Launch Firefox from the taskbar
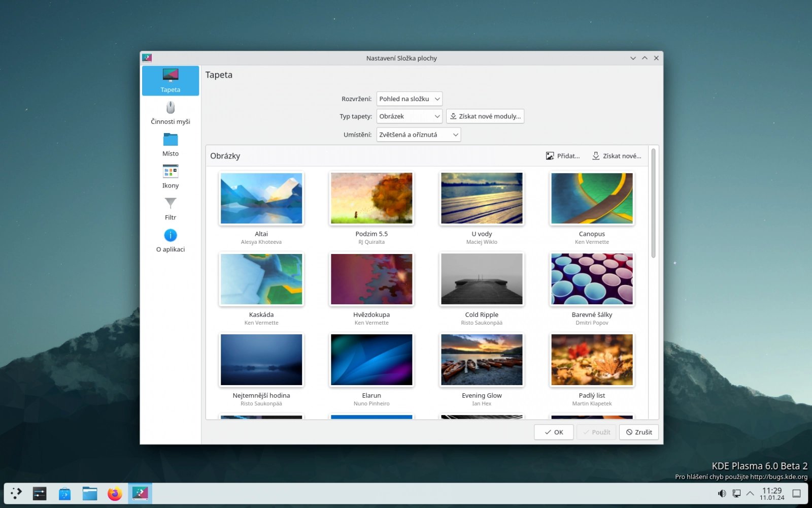The height and width of the screenshot is (508, 812). coord(115,493)
